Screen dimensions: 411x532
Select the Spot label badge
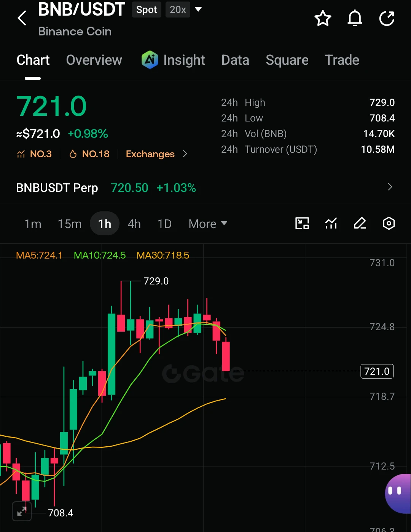coord(147,10)
